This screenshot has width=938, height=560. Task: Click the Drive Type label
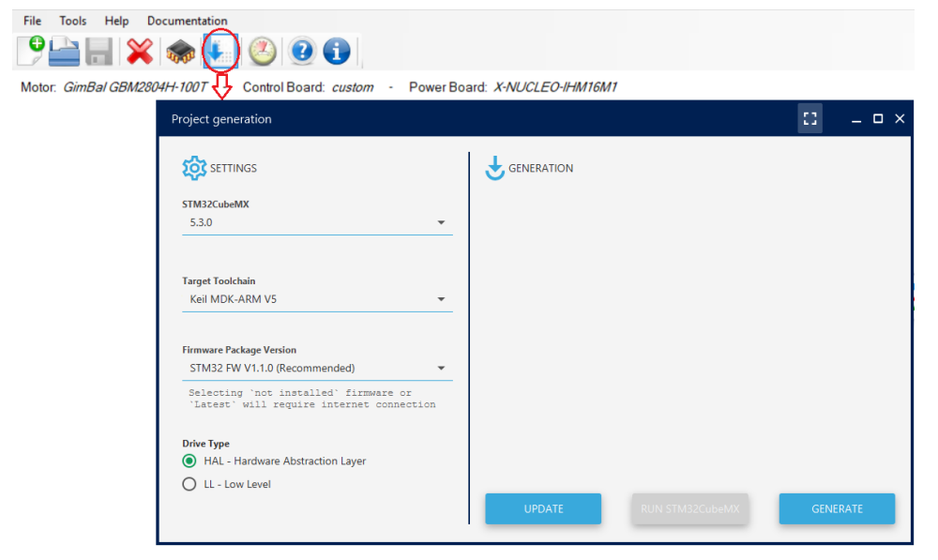point(205,444)
